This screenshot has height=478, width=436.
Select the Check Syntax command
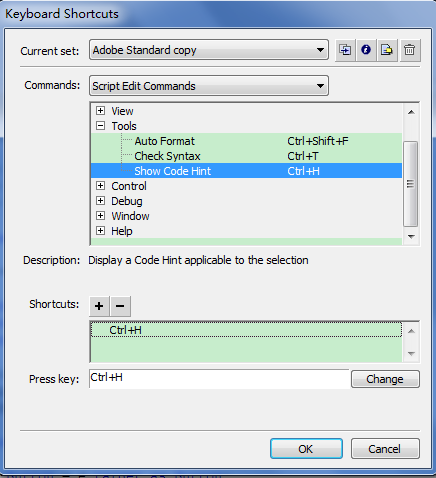click(x=246, y=156)
